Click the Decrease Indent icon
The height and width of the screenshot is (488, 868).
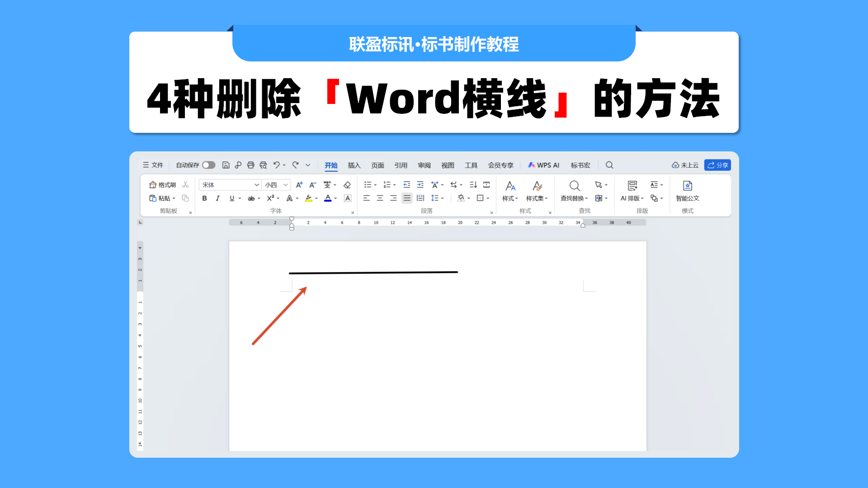point(407,184)
